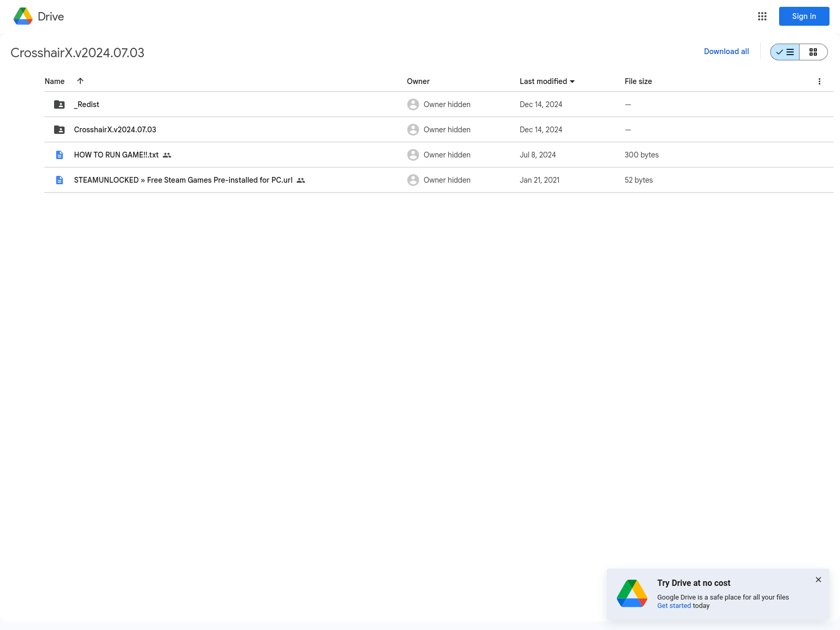Click Dec 14, 2024 in _Redist row

[541, 104]
